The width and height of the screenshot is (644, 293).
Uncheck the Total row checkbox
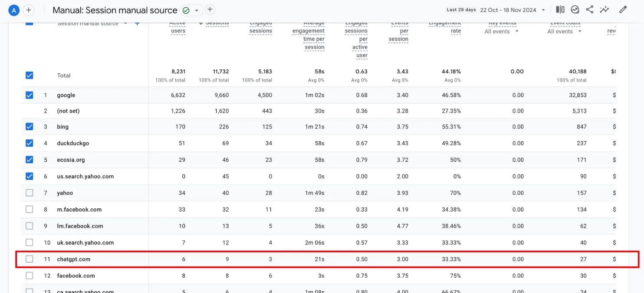(x=29, y=75)
